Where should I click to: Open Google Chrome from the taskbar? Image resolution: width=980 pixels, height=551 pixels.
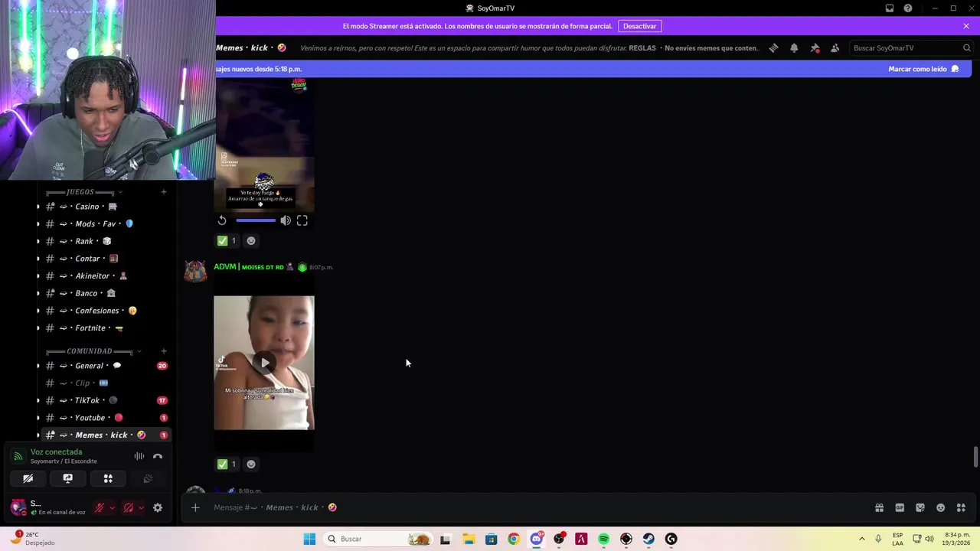click(x=514, y=539)
